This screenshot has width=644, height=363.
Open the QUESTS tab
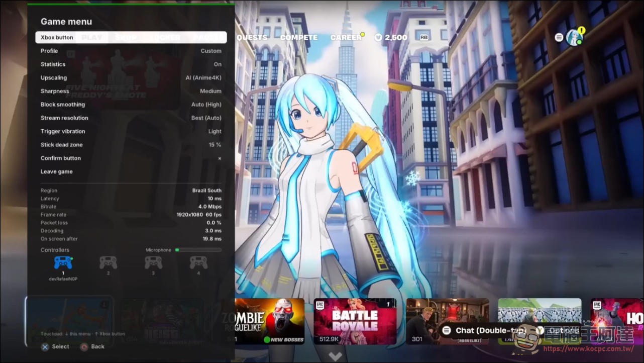click(x=252, y=38)
